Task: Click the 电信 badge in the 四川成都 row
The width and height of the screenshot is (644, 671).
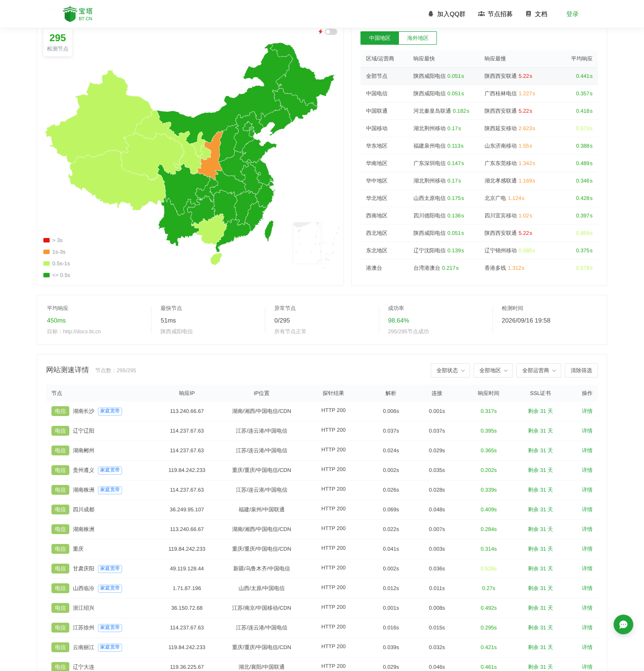Action: coord(60,510)
